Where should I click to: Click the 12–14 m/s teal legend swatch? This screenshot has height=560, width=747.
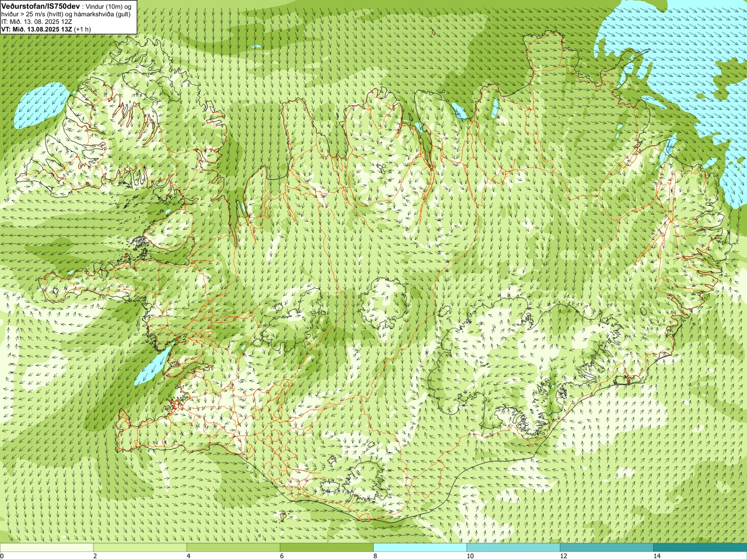(x=607, y=547)
